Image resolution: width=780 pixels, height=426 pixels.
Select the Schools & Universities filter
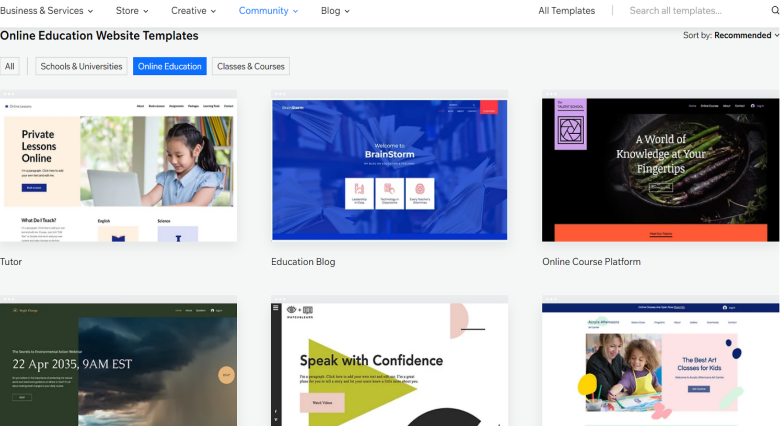click(x=81, y=66)
